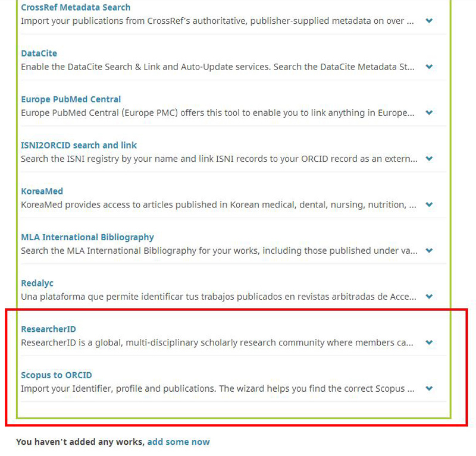Open the ResearcherID link
Screen dimensions: 476x456
click(48, 329)
